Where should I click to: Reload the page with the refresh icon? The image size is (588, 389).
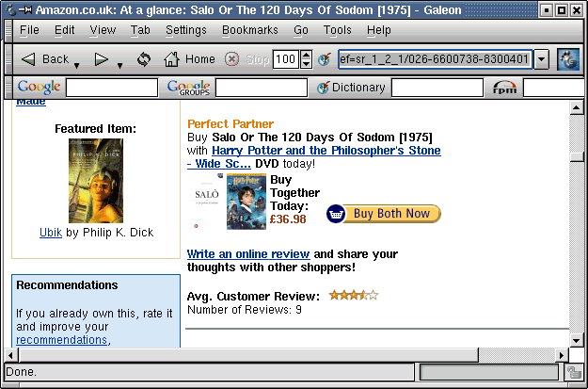coord(144,59)
